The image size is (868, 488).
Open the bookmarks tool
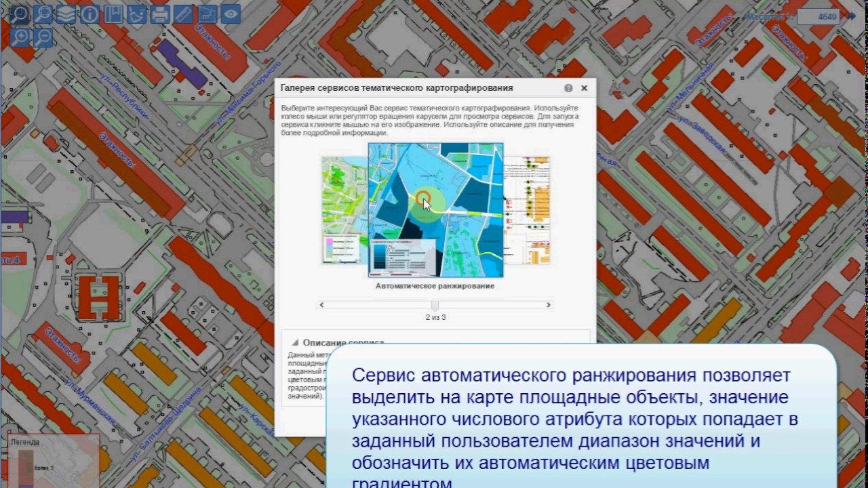[113, 13]
